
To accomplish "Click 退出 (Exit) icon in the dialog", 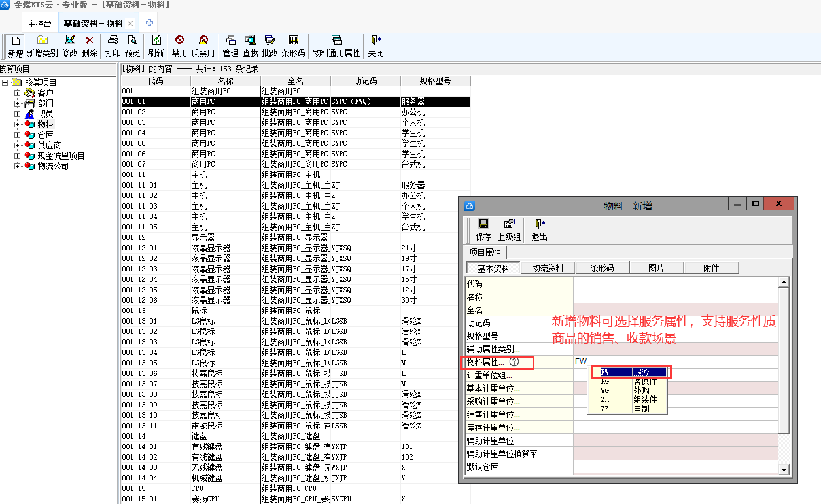I will pyautogui.click(x=540, y=229).
